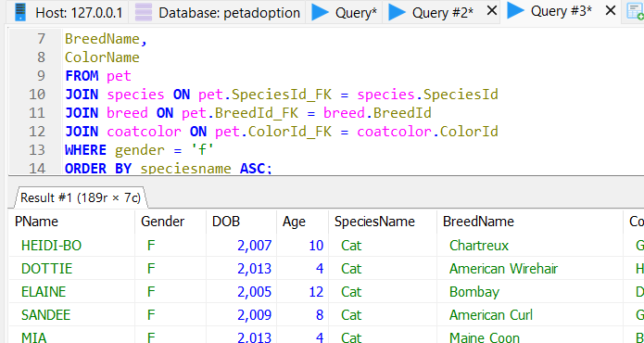Sort by the Age column header
Viewport: 644px width, 343px height.
point(302,222)
